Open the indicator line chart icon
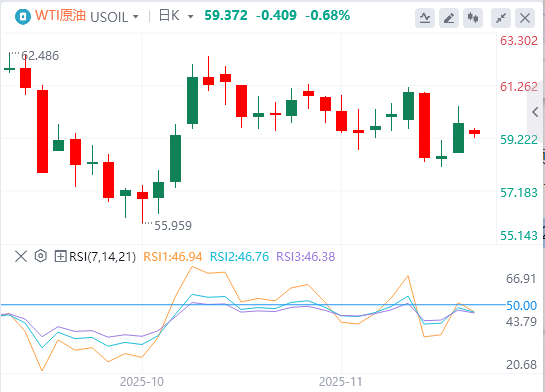545x392 pixels. [x=425, y=17]
